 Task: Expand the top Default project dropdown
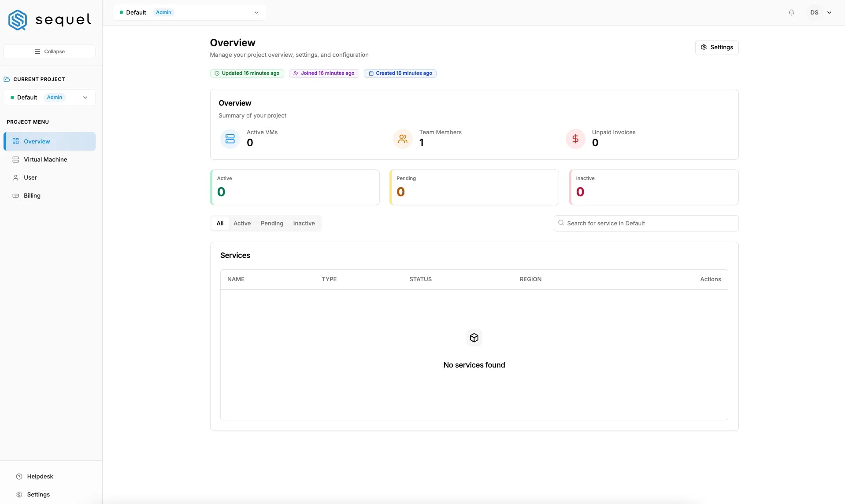(x=190, y=12)
